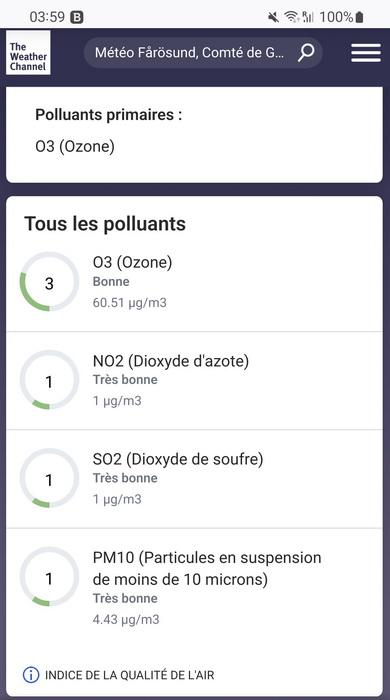Tap the NO2 circular gauge

pyautogui.click(x=50, y=380)
